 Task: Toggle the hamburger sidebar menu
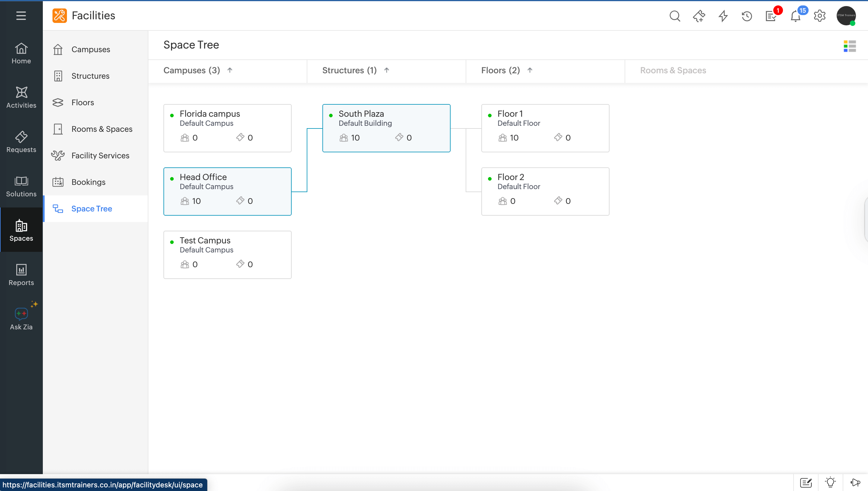pos(21,15)
